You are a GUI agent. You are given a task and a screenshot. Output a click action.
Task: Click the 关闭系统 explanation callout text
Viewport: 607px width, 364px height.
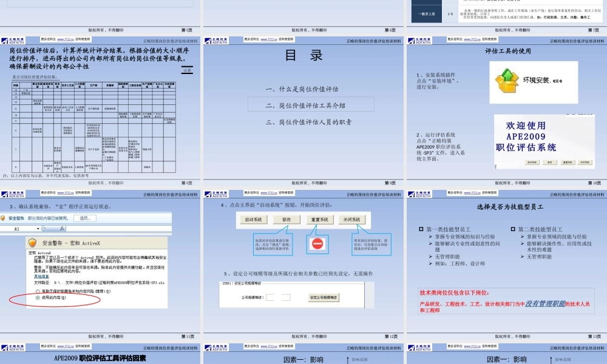click(370, 244)
